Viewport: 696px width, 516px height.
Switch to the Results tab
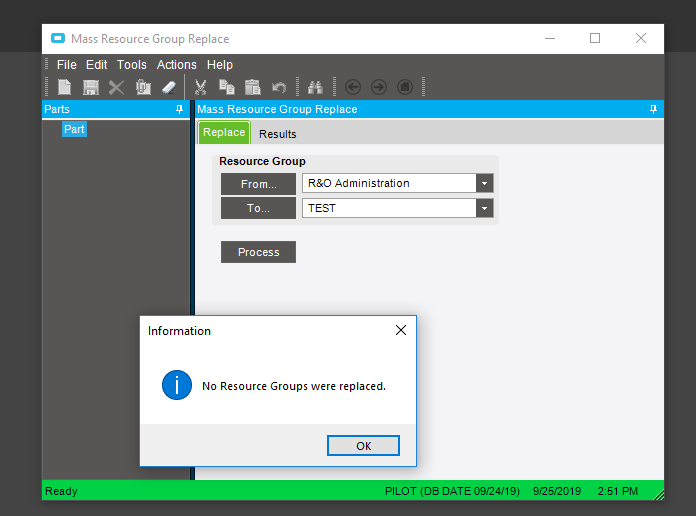tap(277, 134)
